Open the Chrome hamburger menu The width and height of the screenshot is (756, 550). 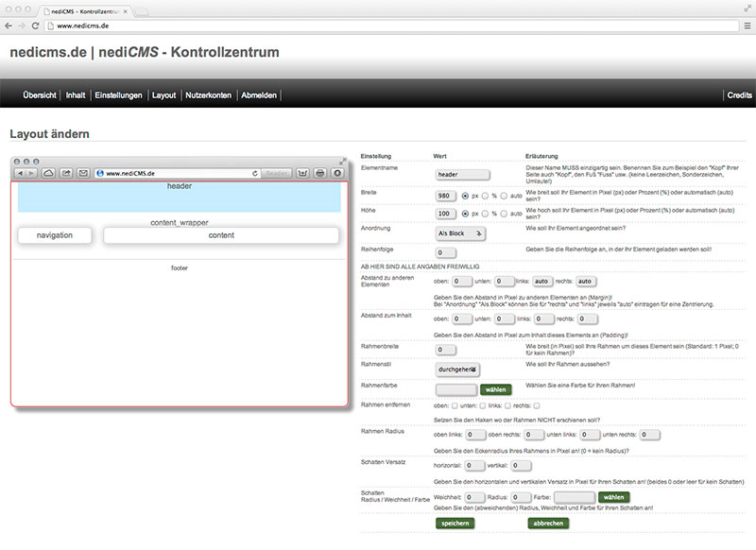747,26
